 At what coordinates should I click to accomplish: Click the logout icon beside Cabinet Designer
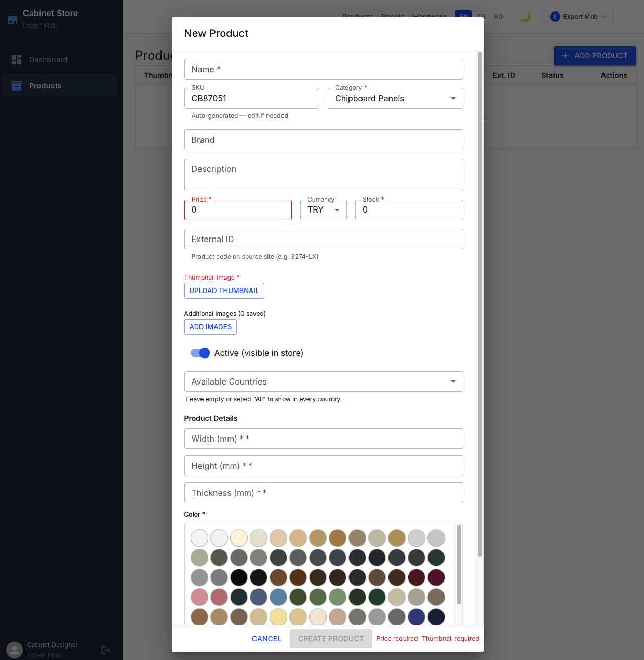(x=106, y=650)
